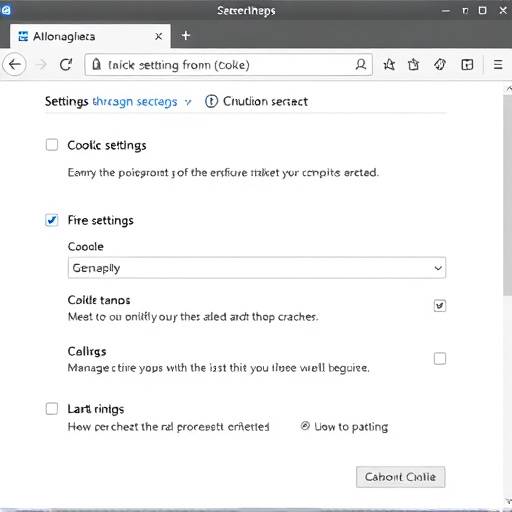
Task: Open the hamburger menu icon
Action: (498, 64)
